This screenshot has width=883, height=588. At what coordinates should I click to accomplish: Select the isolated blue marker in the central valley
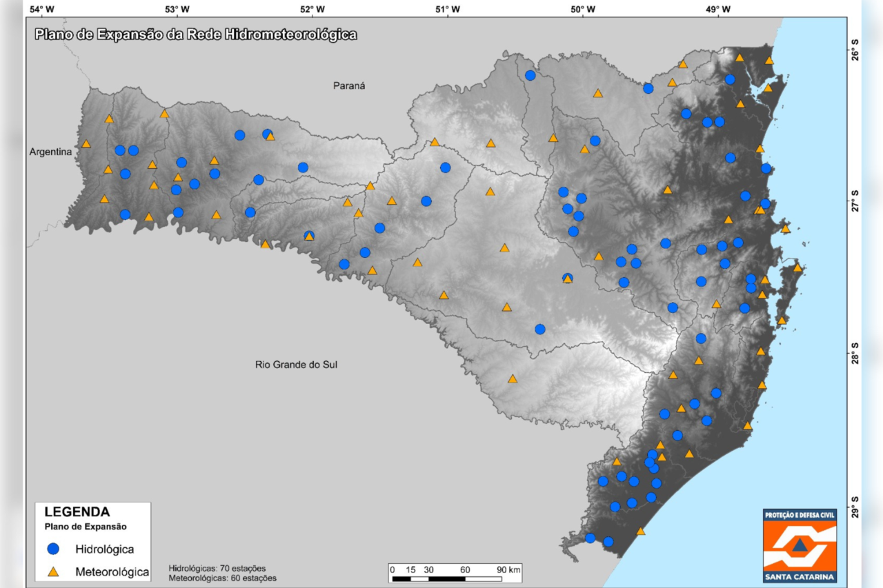point(541,330)
